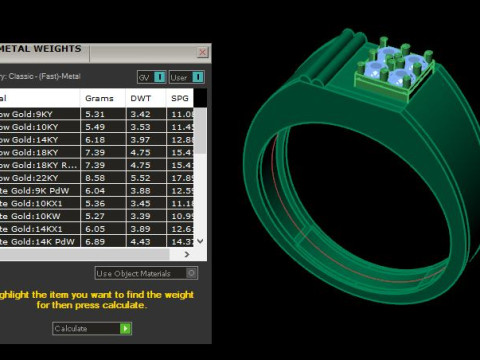This screenshot has height=360, width=480.
Task: Close the Metal Weights dialog
Action: coord(202,52)
